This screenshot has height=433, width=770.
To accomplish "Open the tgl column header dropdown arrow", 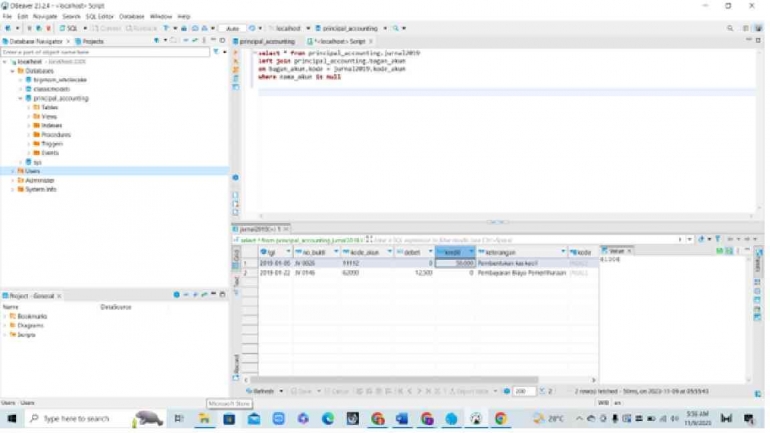I will (288, 252).
